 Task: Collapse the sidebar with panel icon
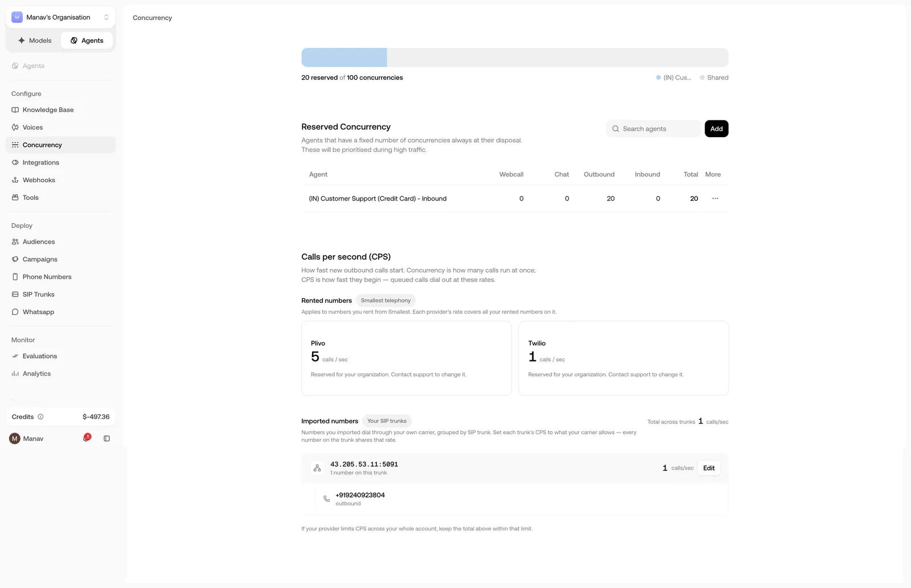[106, 439]
